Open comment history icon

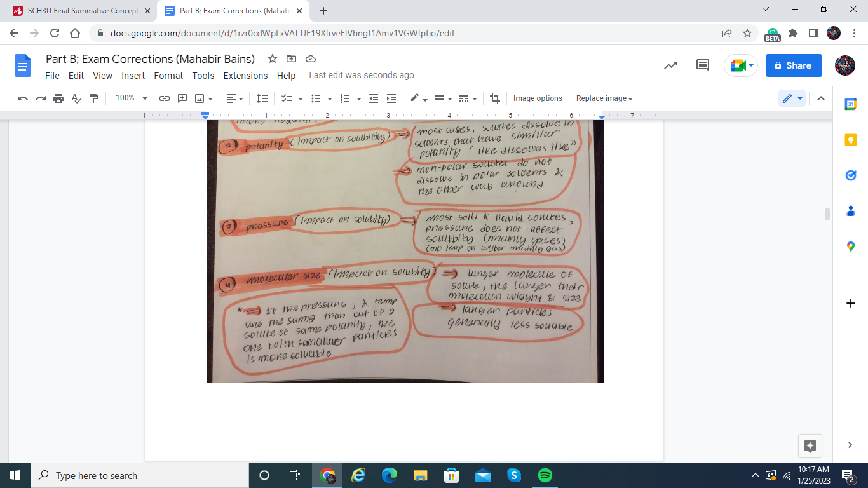pos(703,65)
